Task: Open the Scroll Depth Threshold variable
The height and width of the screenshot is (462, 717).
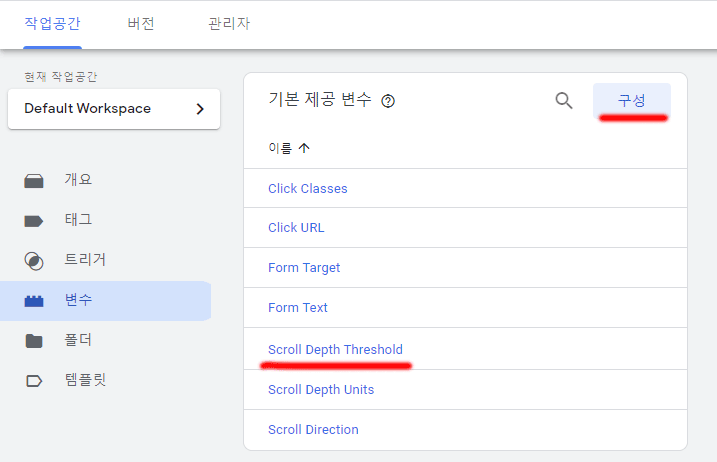Action: [335, 349]
